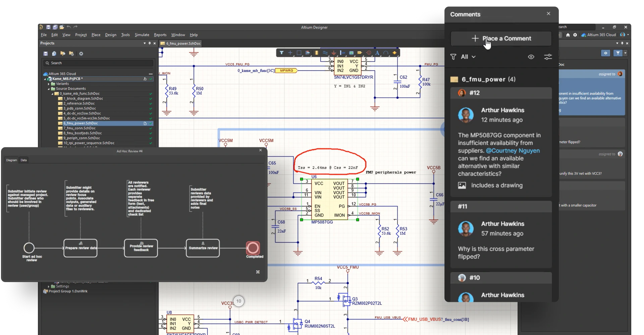Select the GND power port tool
This screenshot has width=644, height=335.
tap(334, 53)
